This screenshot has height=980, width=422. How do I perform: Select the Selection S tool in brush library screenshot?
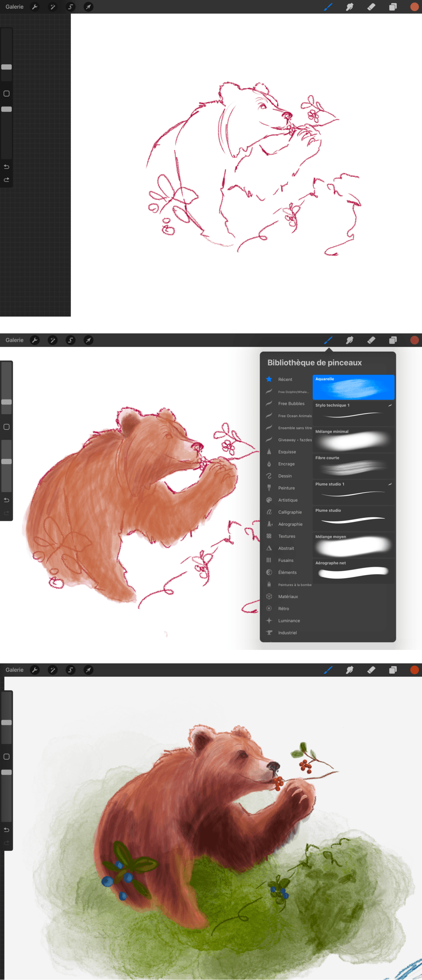tap(70, 340)
